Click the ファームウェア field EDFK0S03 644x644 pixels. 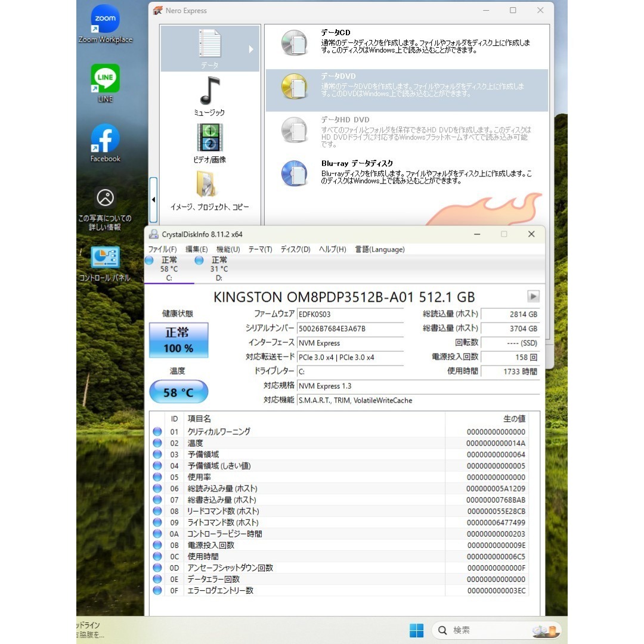350,314
